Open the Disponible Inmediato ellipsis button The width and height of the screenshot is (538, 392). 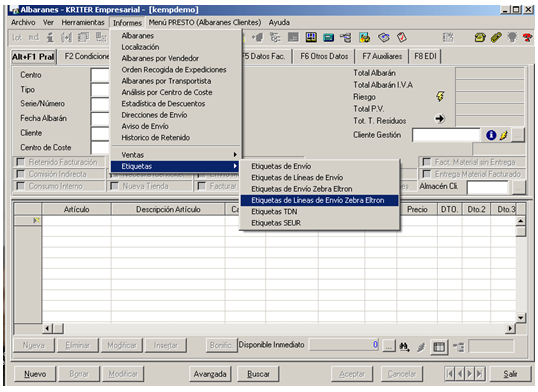pos(388,346)
